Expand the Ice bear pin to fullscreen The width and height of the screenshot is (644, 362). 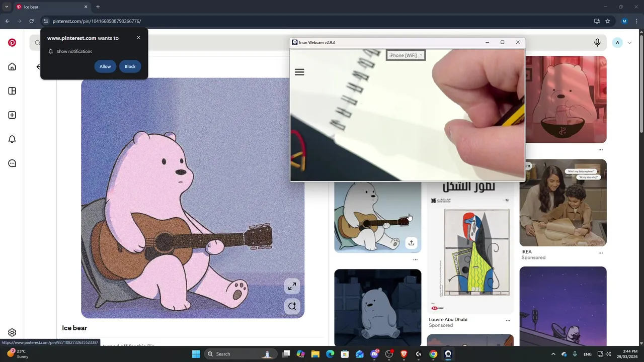point(292,287)
